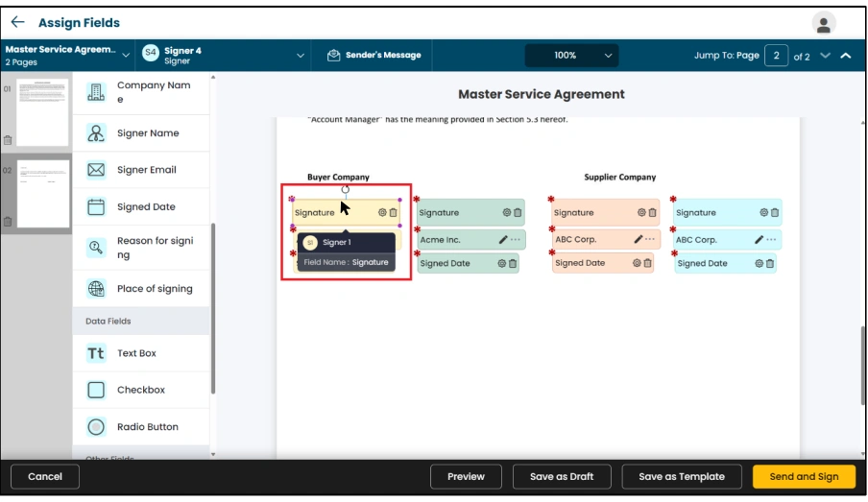Click the Text Box label

tap(136, 353)
